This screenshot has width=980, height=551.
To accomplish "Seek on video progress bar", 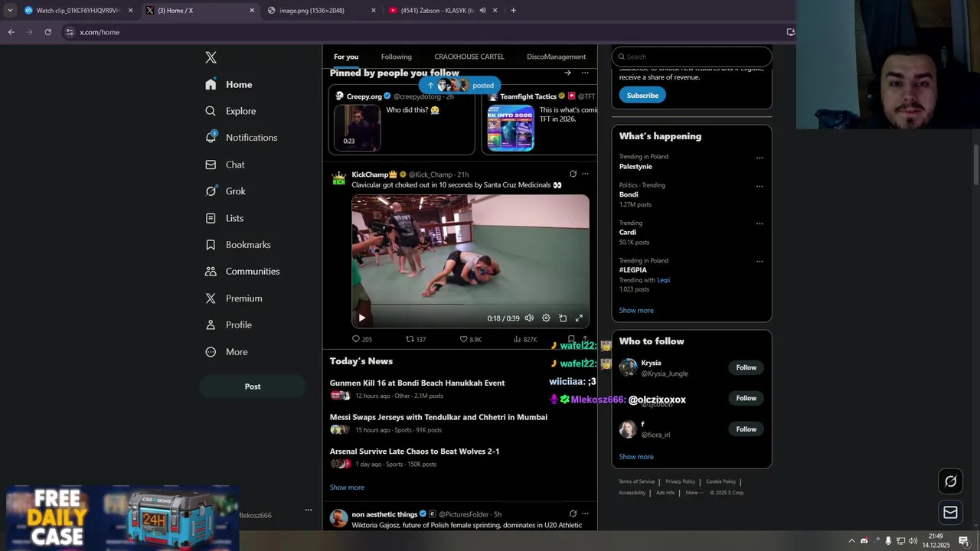I will coord(470,305).
